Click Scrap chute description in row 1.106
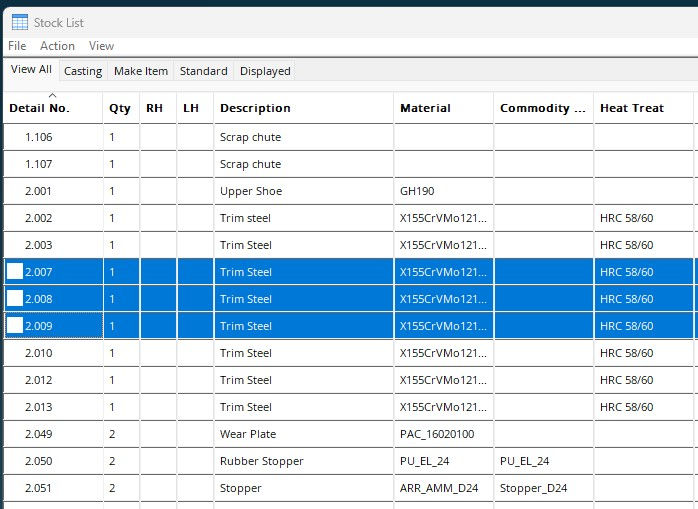 (250, 138)
